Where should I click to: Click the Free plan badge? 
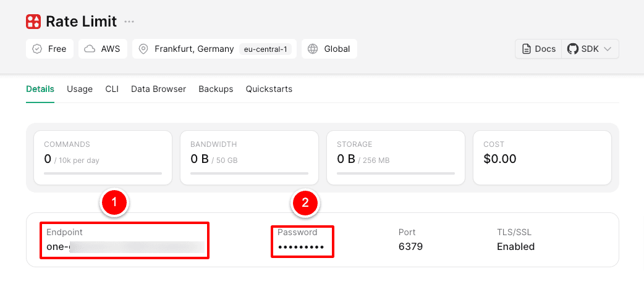[50, 49]
